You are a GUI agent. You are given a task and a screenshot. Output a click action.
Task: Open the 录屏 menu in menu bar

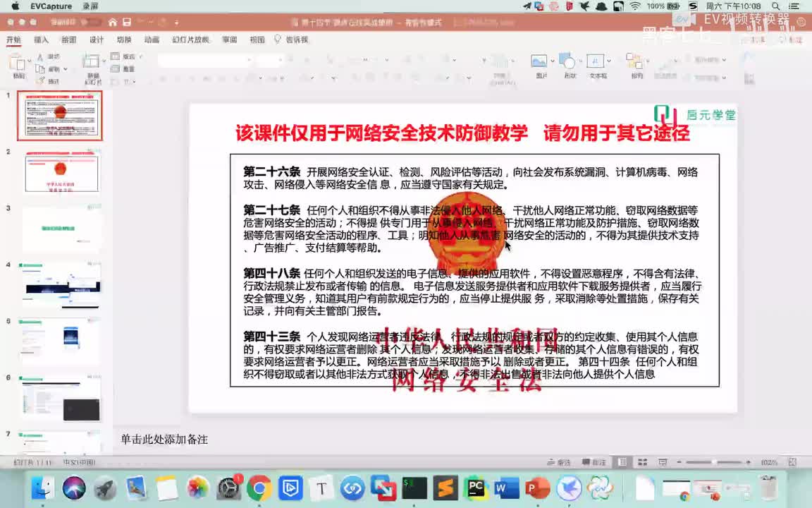coord(90,6)
